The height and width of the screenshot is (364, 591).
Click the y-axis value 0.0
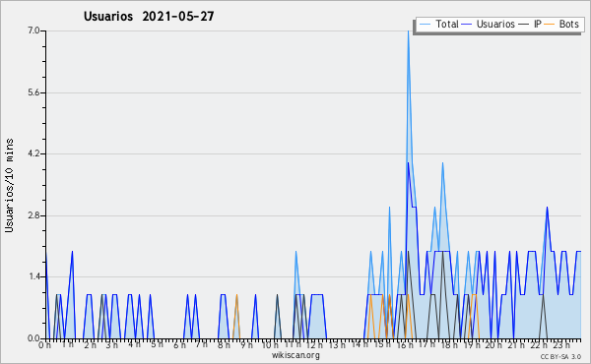click(x=33, y=338)
